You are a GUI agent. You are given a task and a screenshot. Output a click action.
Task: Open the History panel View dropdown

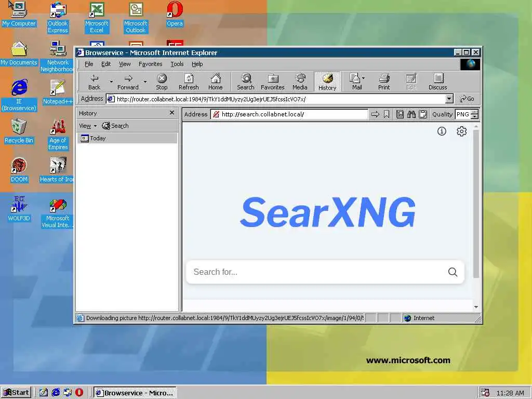(87, 126)
